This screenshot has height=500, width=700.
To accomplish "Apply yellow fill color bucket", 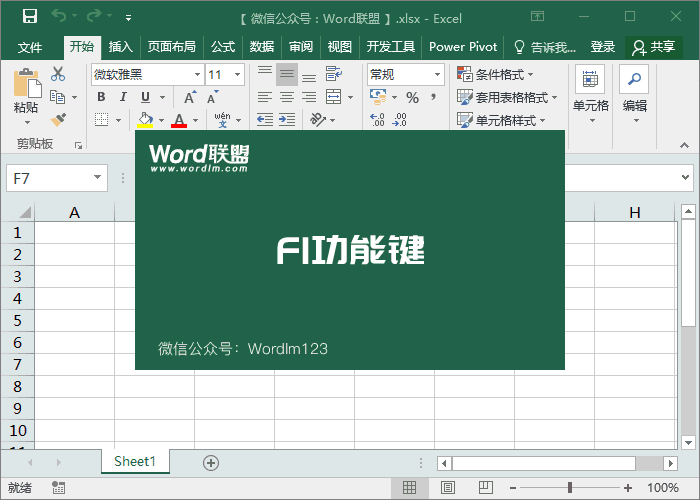I will [145, 120].
